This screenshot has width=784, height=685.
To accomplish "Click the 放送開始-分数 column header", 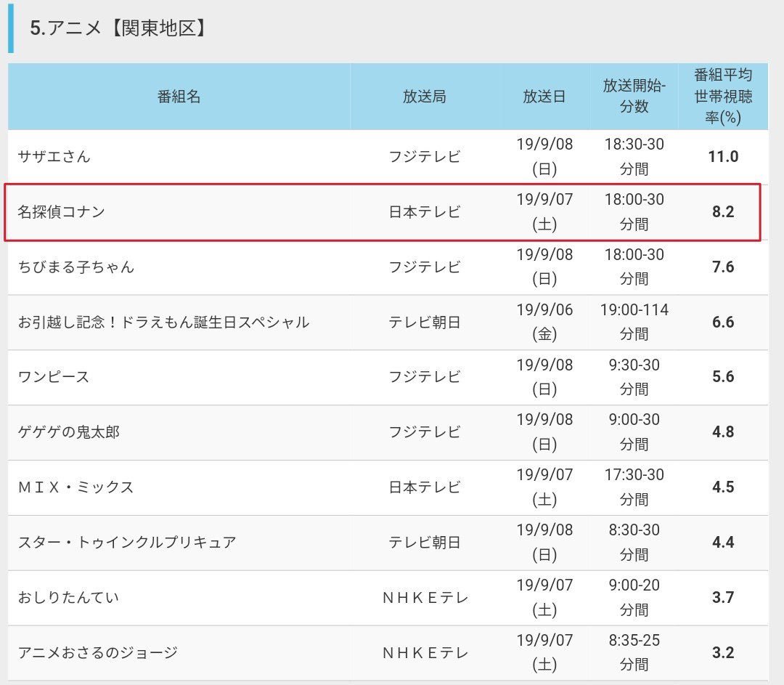I will click(x=634, y=96).
